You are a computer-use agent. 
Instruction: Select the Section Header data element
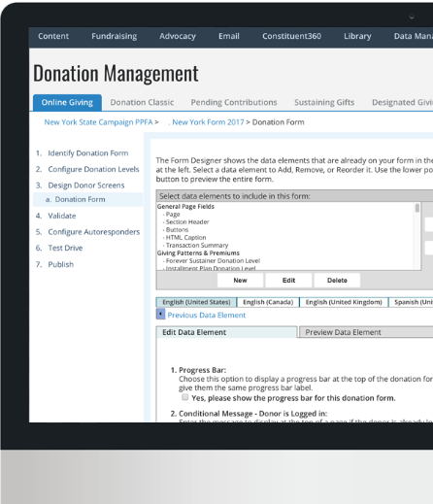[187, 222]
